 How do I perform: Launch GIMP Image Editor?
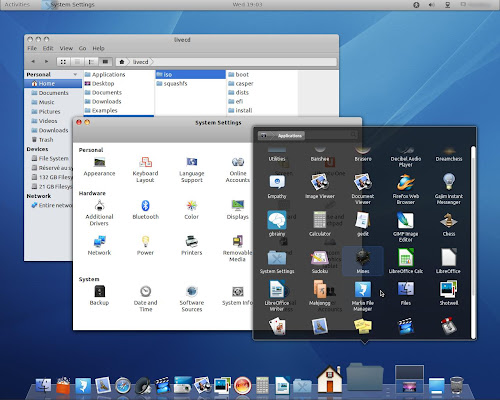[x=406, y=226]
